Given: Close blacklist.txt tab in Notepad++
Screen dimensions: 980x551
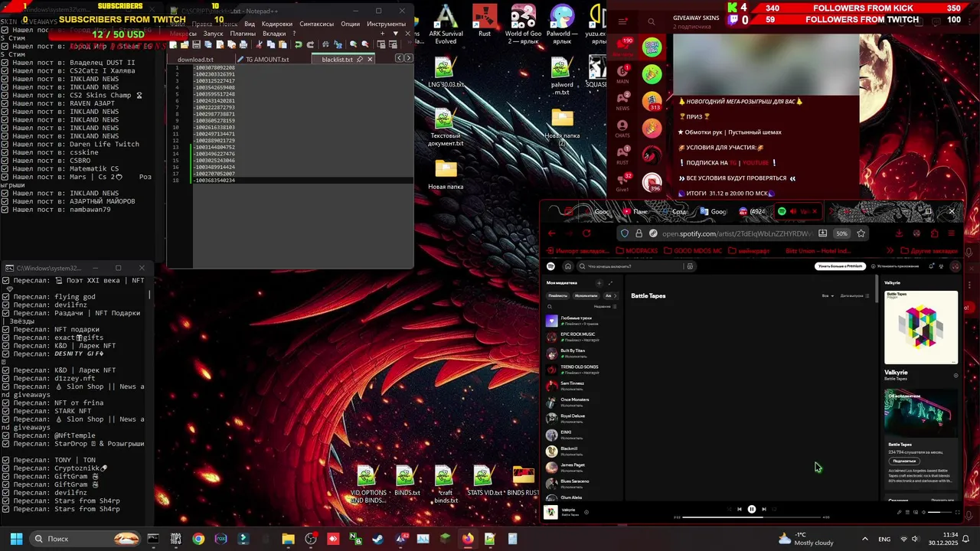Looking at the screenshot, I should coord(370,59).
